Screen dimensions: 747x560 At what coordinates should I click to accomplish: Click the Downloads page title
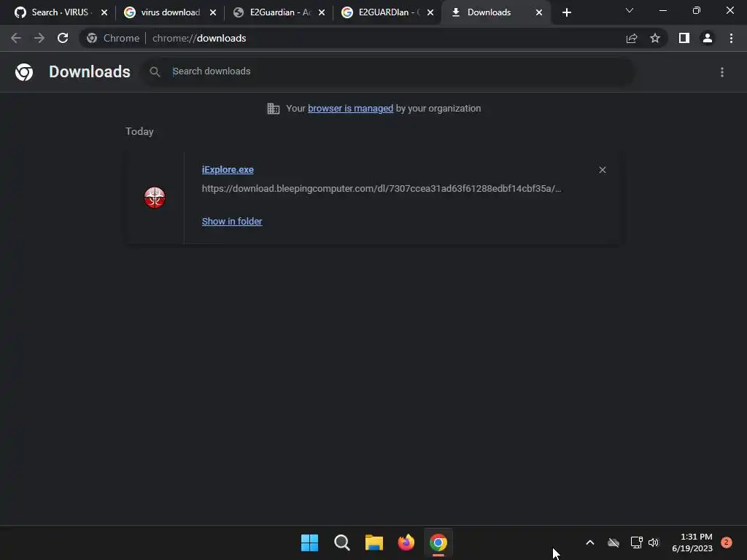pos(90,71)
